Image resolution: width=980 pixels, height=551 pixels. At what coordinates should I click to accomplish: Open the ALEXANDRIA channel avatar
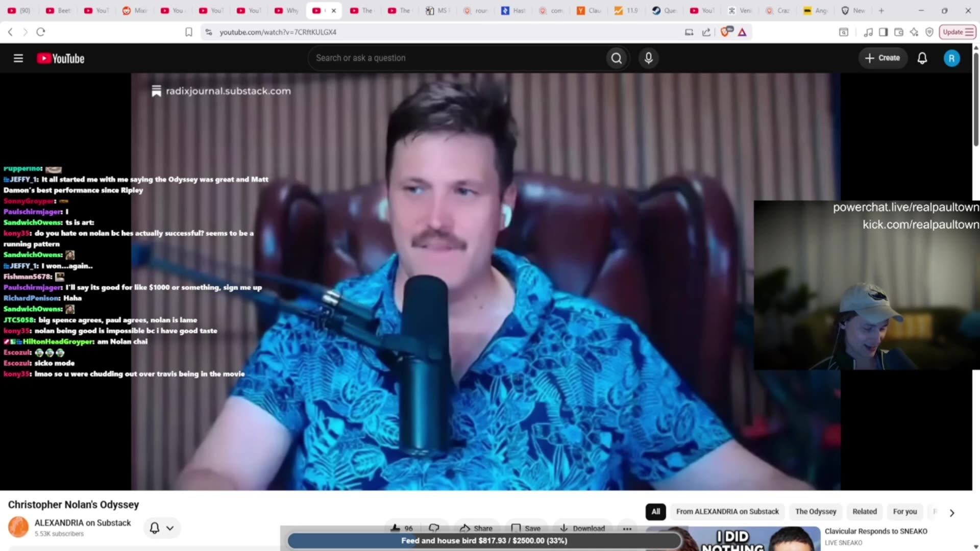pos(18,527)
